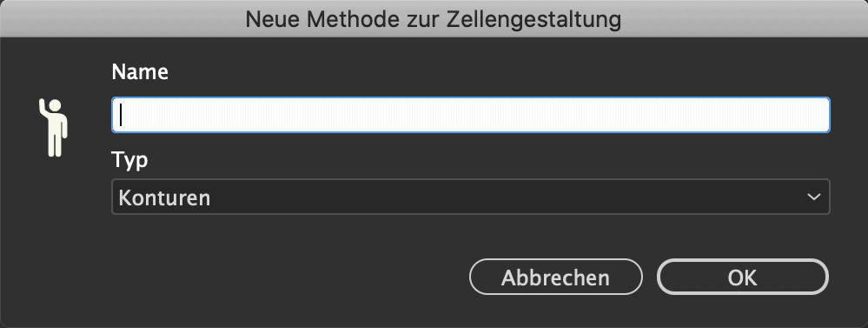Viewport: 868px width, 328px height.
Task: Show Typ options from the Konturen menu
Action: (x=471, y=197)
